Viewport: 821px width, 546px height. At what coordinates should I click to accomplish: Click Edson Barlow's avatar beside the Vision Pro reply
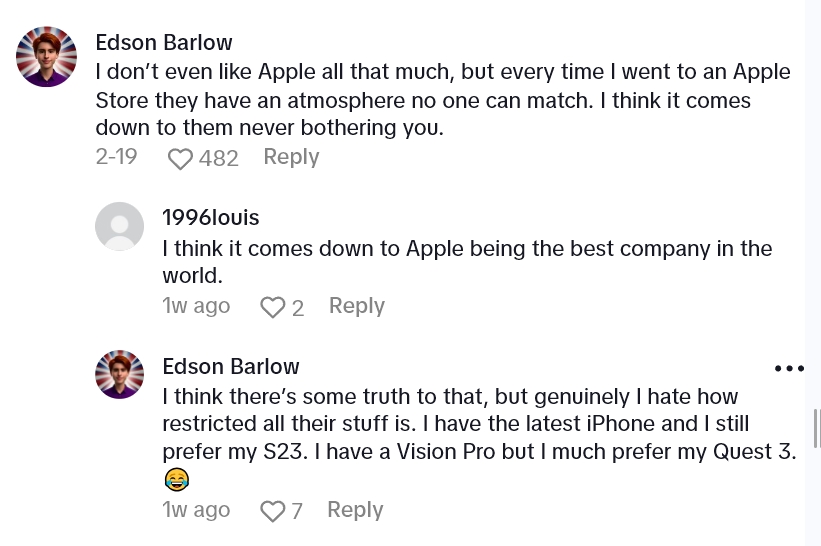(x=119, y=375)
